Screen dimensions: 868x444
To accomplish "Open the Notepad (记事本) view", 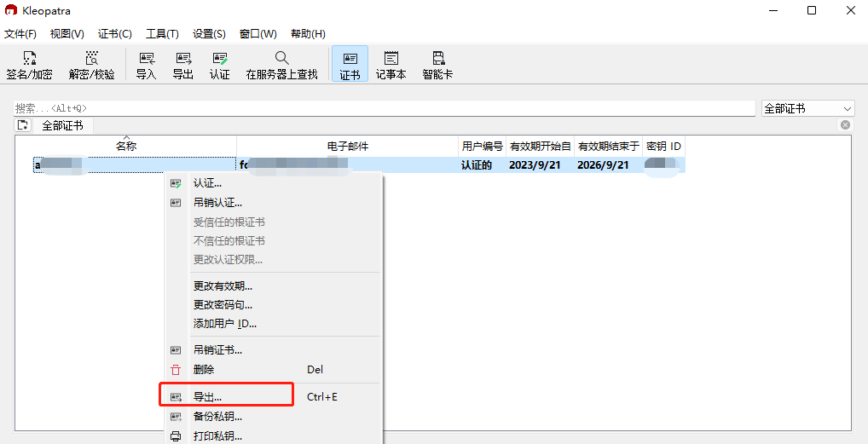I will click(391, 66).
